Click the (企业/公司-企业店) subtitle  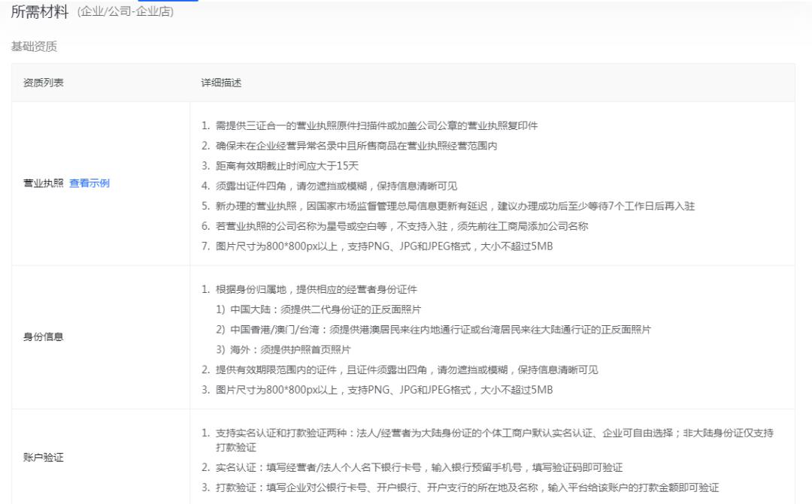pos(126,11)
